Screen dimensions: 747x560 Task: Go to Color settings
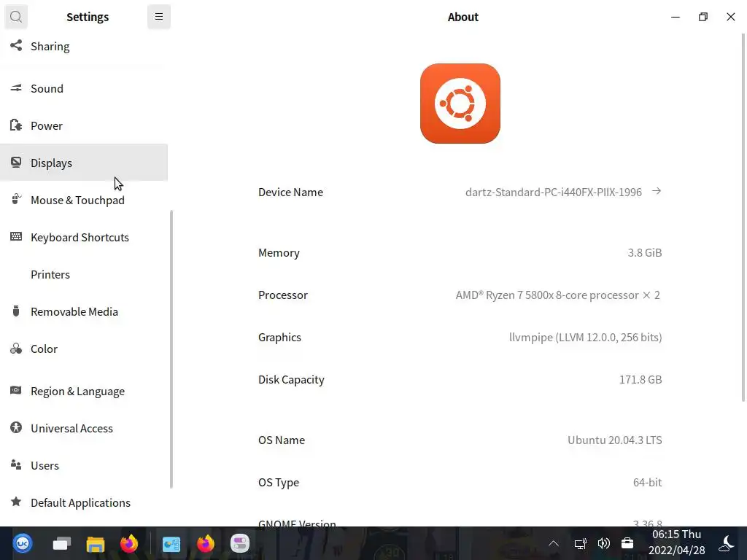click(x=84, y=349)
